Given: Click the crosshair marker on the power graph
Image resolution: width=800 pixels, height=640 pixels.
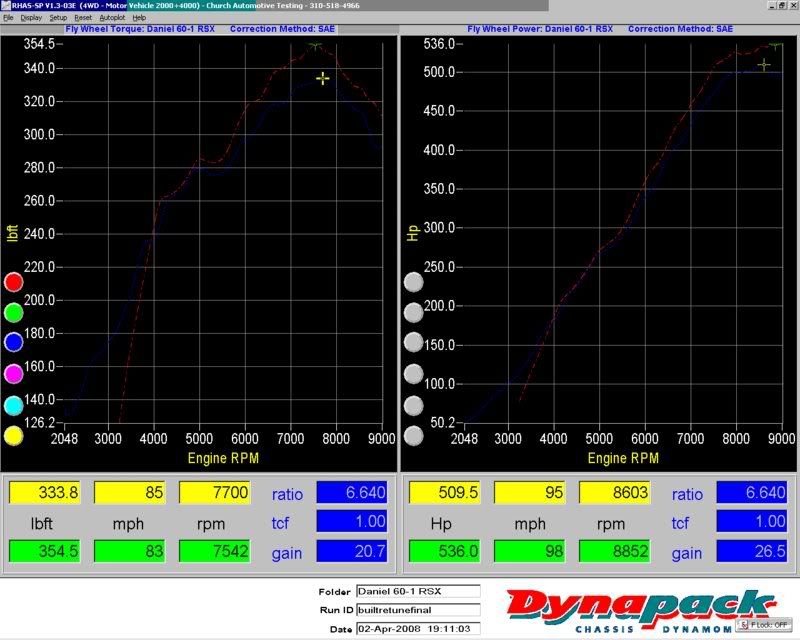Looking at the screenshot, I should 764,65.
